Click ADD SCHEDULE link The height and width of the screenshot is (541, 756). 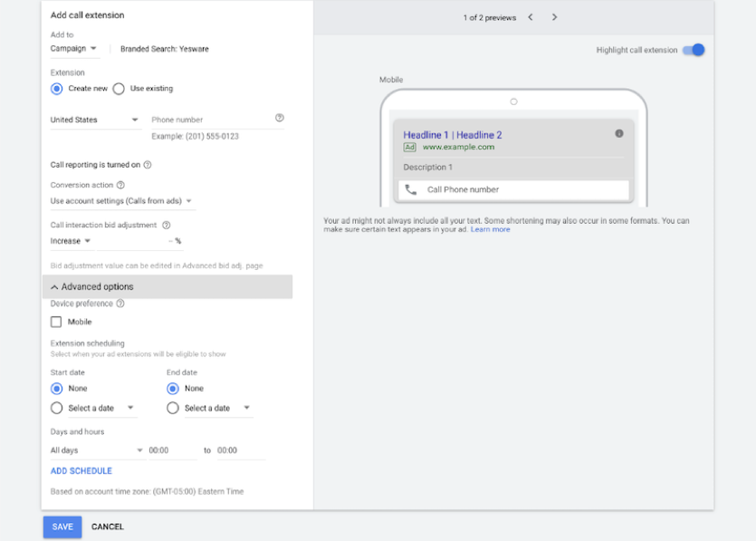[x=81, y=471]
